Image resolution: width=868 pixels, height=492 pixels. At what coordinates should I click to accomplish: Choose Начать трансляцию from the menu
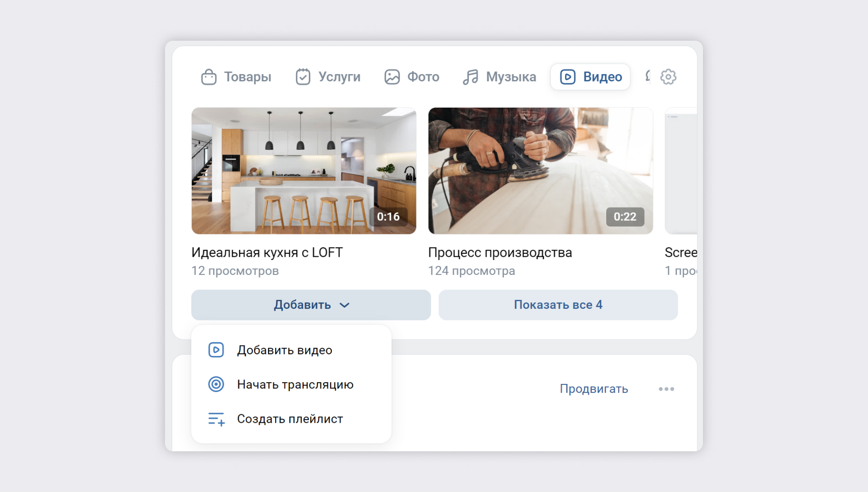(x=291, y=384)
